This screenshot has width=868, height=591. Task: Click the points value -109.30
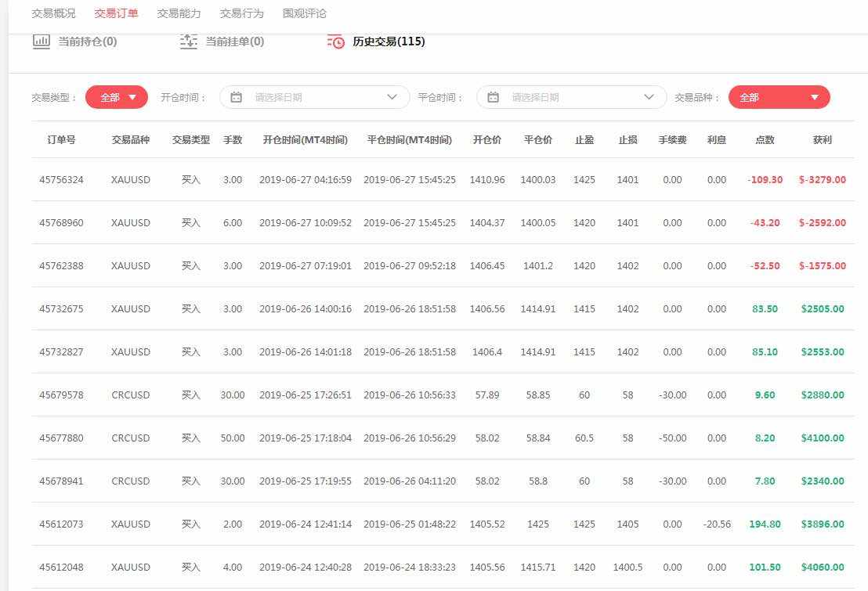[765, 180]
